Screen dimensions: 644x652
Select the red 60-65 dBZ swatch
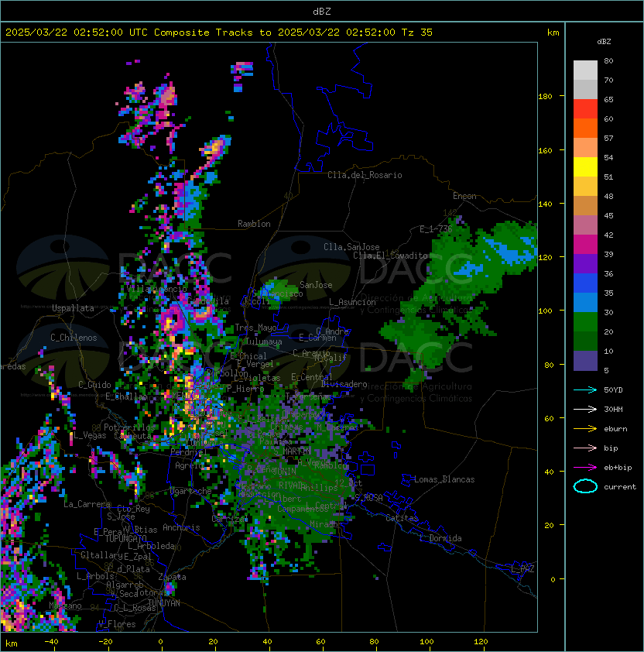click(585, 109)
